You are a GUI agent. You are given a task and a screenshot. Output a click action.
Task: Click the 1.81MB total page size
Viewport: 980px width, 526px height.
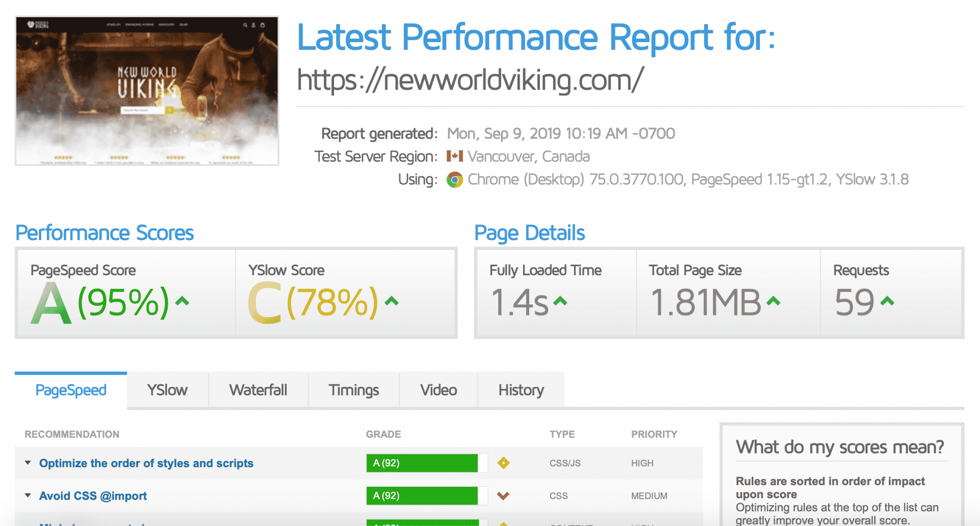[706, 302]
